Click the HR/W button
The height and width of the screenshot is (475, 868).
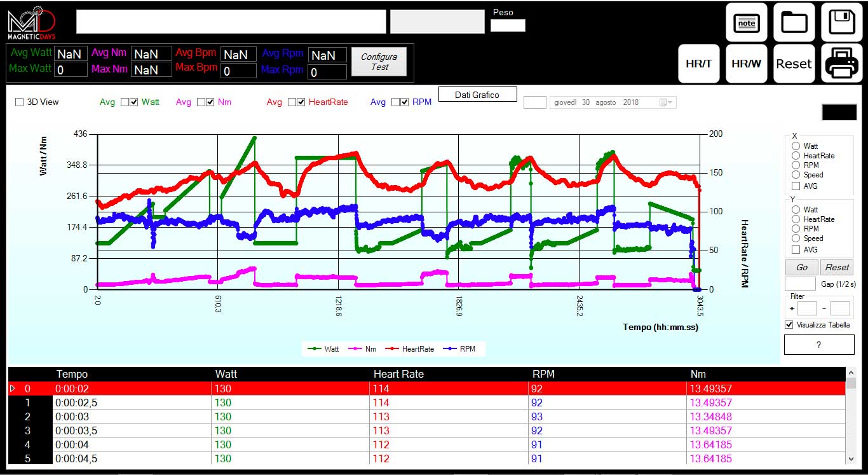coord(747,64)
